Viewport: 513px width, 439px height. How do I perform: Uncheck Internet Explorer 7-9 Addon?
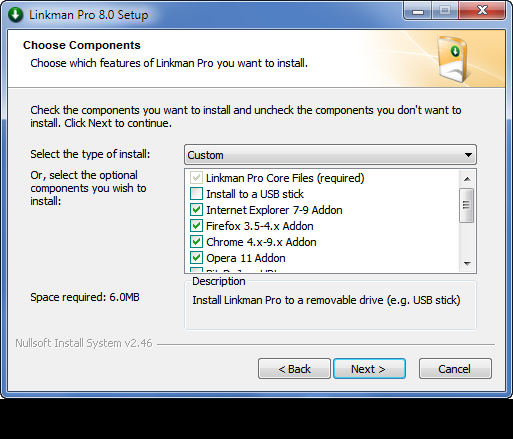tap(196, 210)
